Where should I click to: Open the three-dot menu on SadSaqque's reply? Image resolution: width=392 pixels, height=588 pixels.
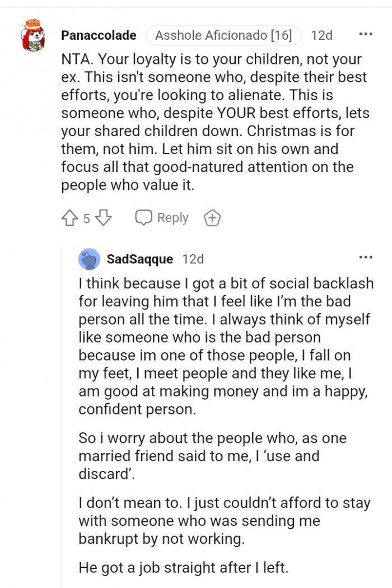click(365, 258)
